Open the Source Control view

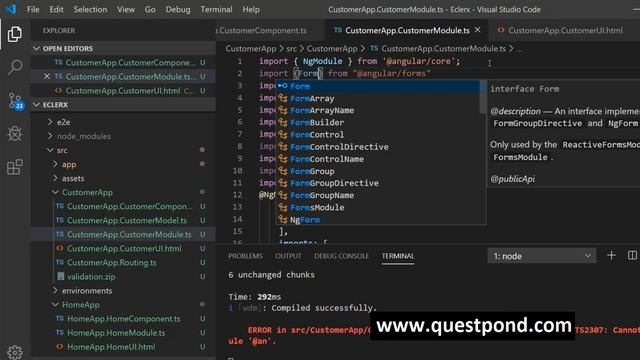(x=16, y=101)
